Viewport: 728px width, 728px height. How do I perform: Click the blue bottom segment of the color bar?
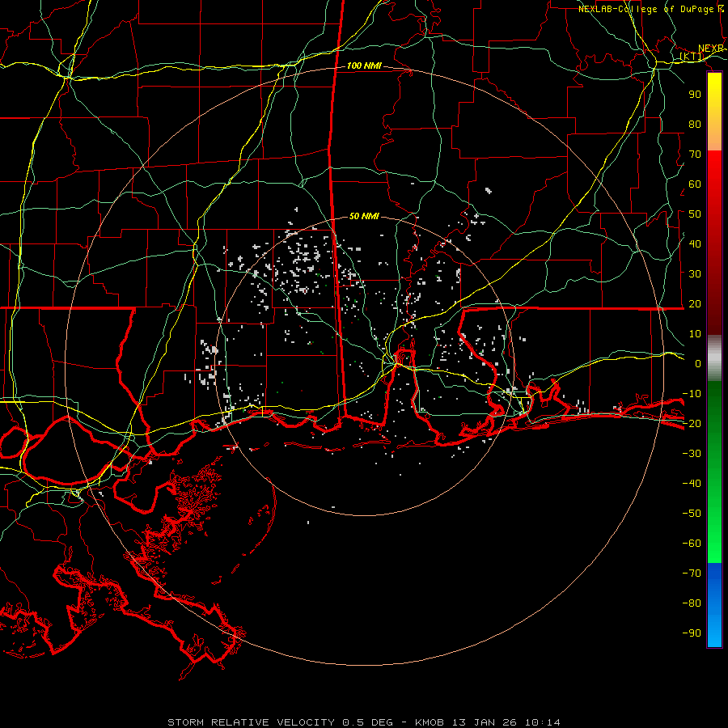pyautogui.click(x=714, y=605)
